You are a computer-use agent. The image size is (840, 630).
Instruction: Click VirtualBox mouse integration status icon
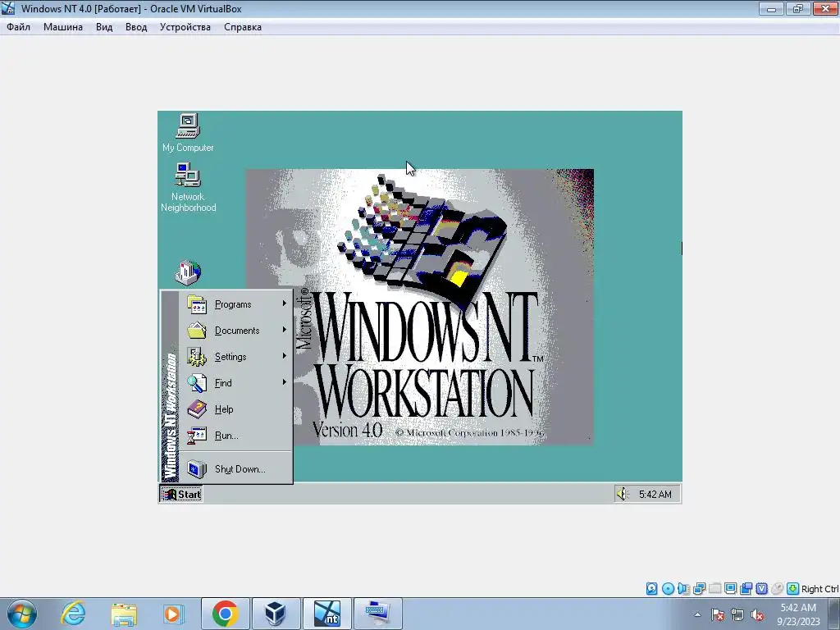(777, 589)
